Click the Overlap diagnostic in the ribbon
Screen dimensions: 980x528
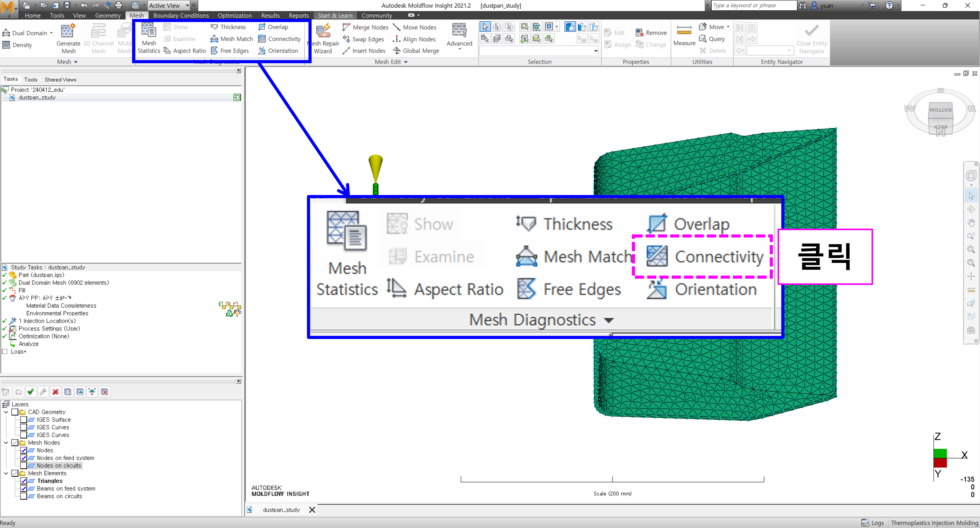[x=273, y=27]
